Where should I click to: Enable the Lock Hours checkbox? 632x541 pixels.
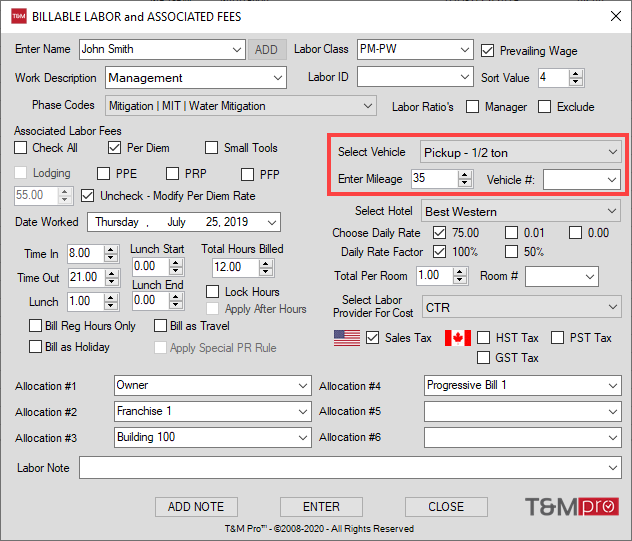pyautogui.click(x=212, y=291)
